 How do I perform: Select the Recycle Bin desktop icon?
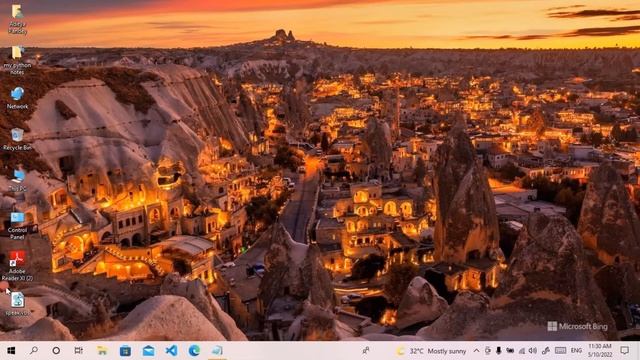coord(17,139)
